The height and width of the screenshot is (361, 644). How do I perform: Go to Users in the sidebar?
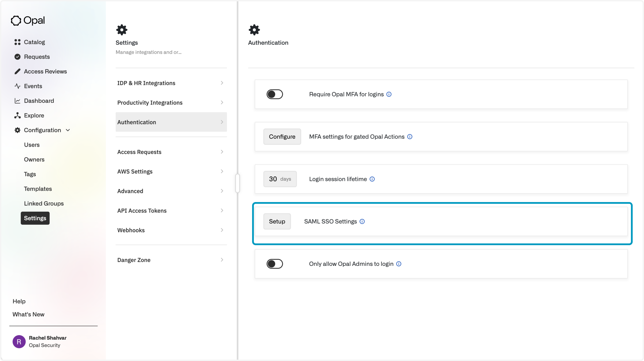click(32, 145)
